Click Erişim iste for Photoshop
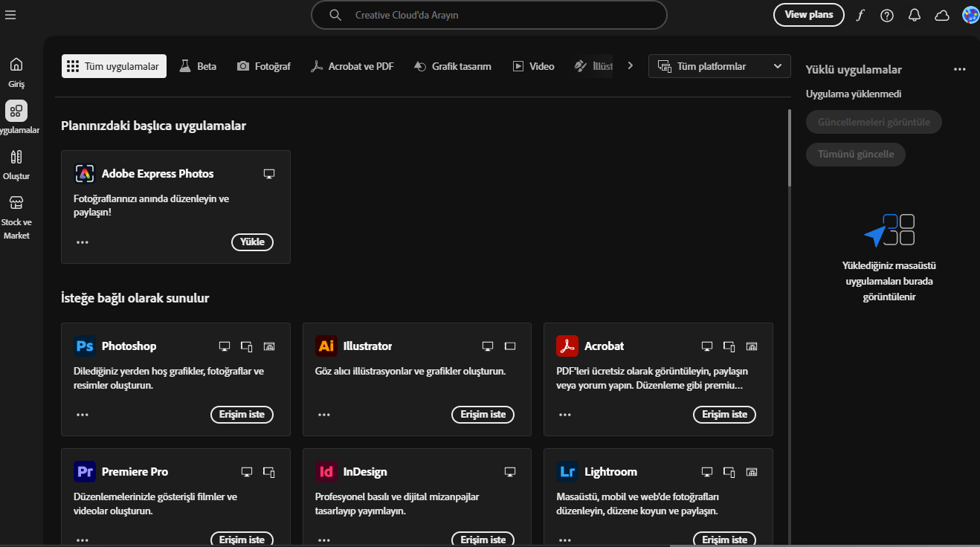The width and height of the screenshot is (980, 547). [x=242, y=415]
